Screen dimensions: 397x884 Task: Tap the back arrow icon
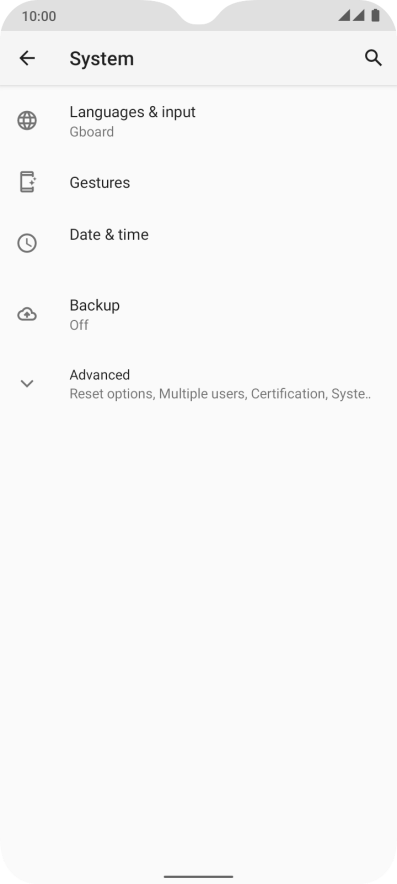pyautogui.click(x=27, y=58)
